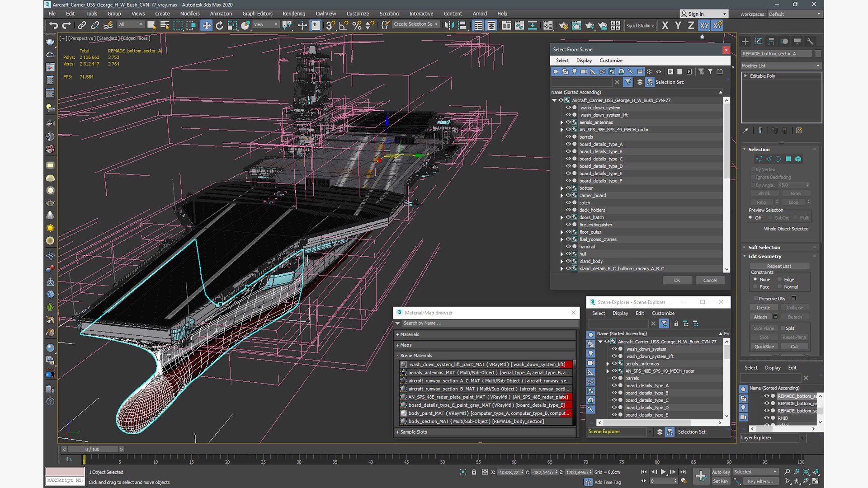Click the Search by Name field
Image resolution: width=868 pixels, height=488 pixels.
[x=490, y=323]
